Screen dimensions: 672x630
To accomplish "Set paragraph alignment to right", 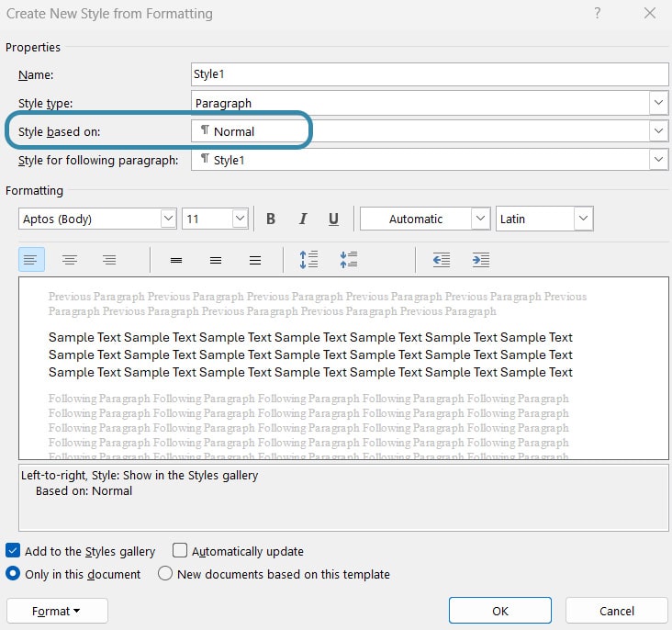I will tap(109, 260).
